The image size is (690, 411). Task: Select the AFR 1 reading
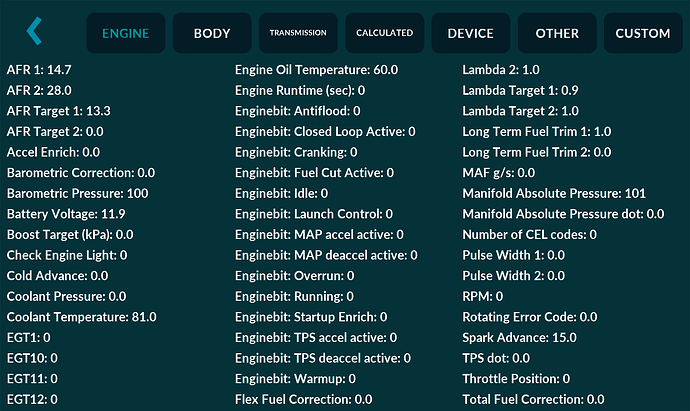pos(39,70)
